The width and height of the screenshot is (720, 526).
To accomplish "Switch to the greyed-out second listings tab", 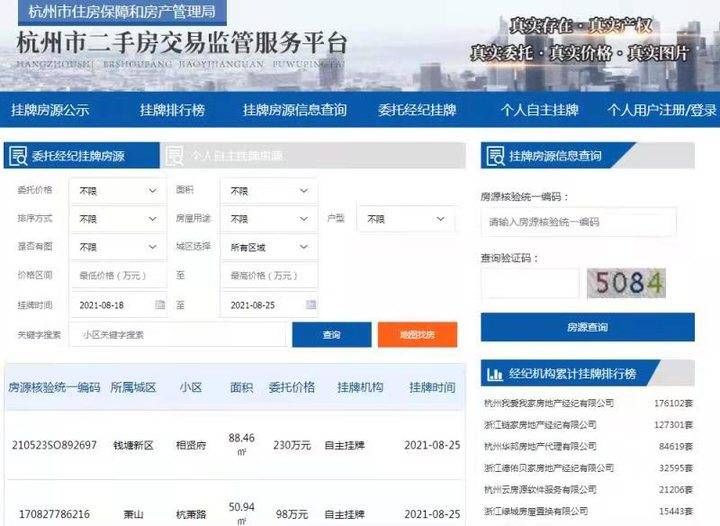I will coord(312,156).
